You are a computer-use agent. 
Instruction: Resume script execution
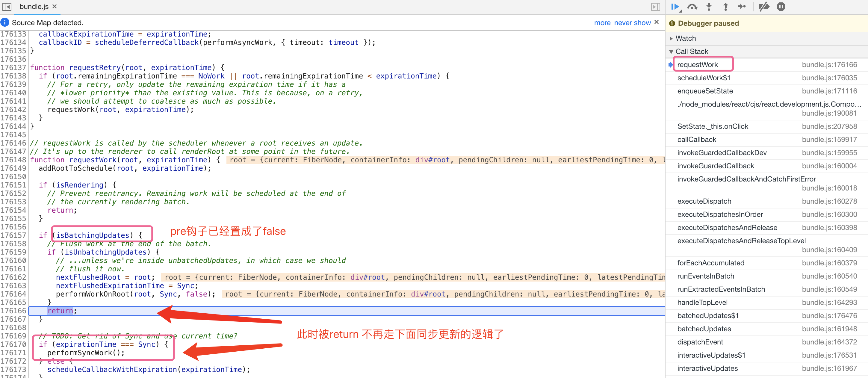675,7
